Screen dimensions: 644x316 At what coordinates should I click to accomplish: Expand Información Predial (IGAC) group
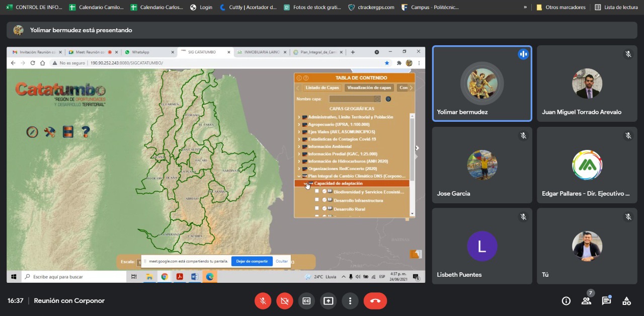(299, 154)
